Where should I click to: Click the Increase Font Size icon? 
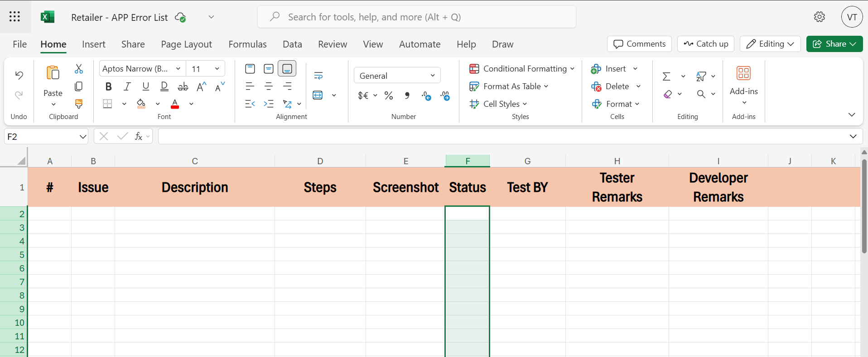(202, 86)
